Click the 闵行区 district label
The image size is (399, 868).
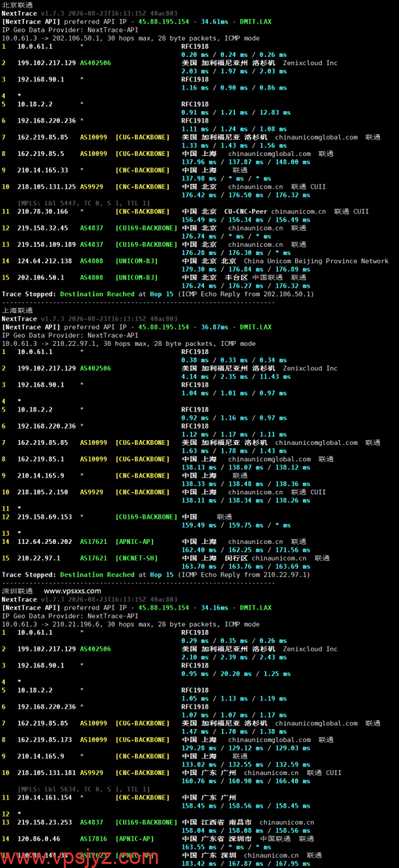pos(236,558)
